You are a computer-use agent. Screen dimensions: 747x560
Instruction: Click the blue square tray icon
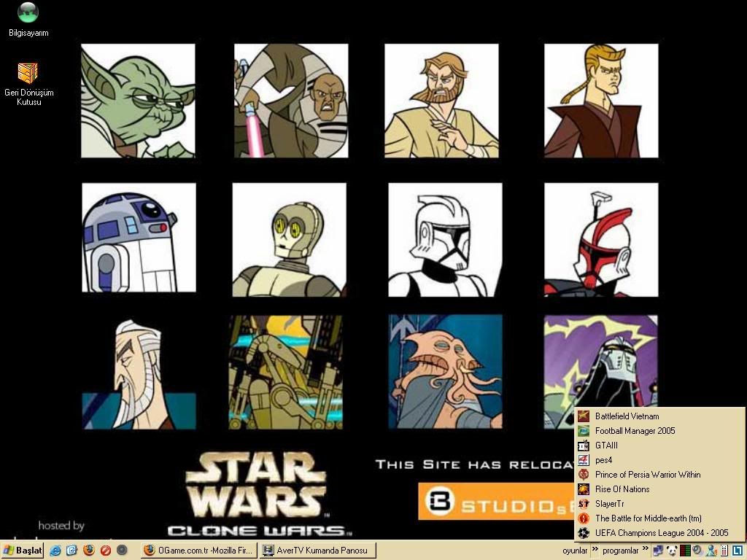738,551
